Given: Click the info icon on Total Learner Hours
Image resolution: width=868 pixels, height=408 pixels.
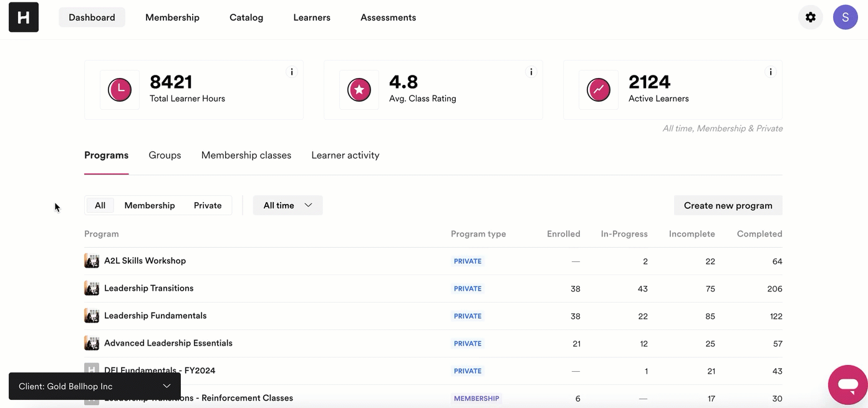Looking at the screenshot, I should pyautogui.click(x=291, y=72).
